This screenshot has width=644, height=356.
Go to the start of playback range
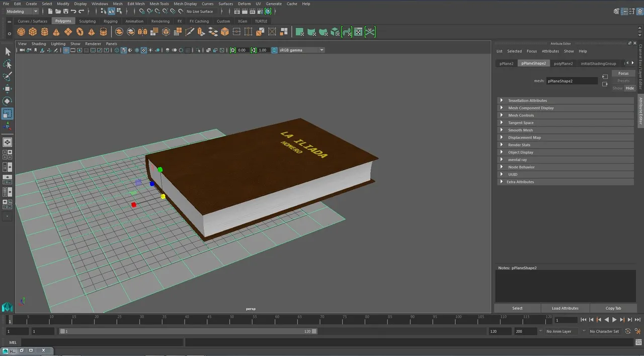[x=583, y=320]
